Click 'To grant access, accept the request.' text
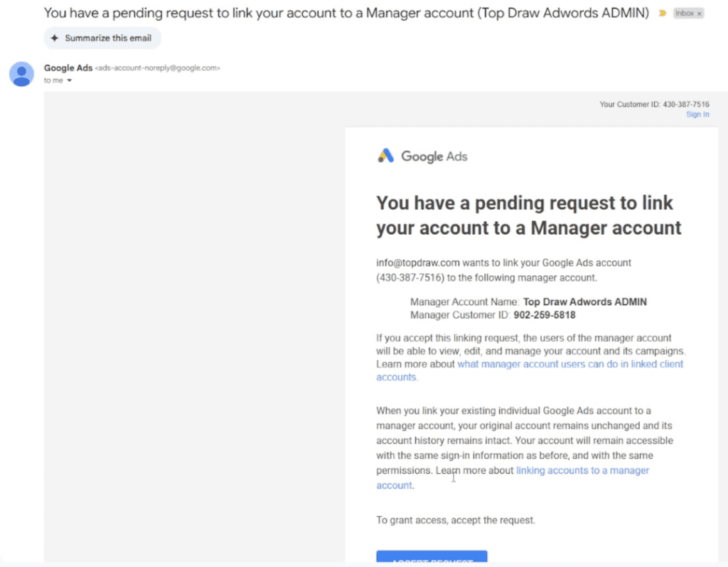Screen dimensions: 728x567 [x=456, y=520]
